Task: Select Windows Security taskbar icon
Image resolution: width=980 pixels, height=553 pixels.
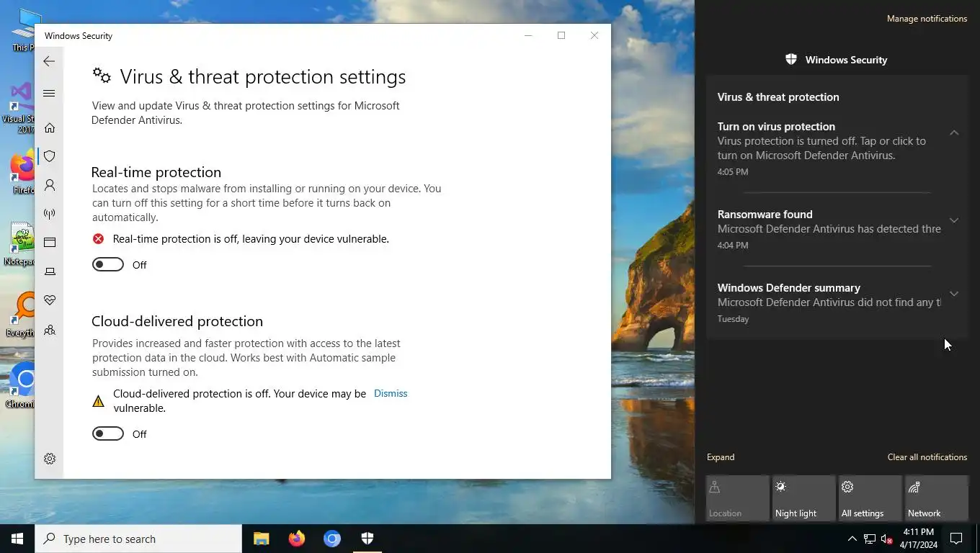Action: [x=367, y=539]
